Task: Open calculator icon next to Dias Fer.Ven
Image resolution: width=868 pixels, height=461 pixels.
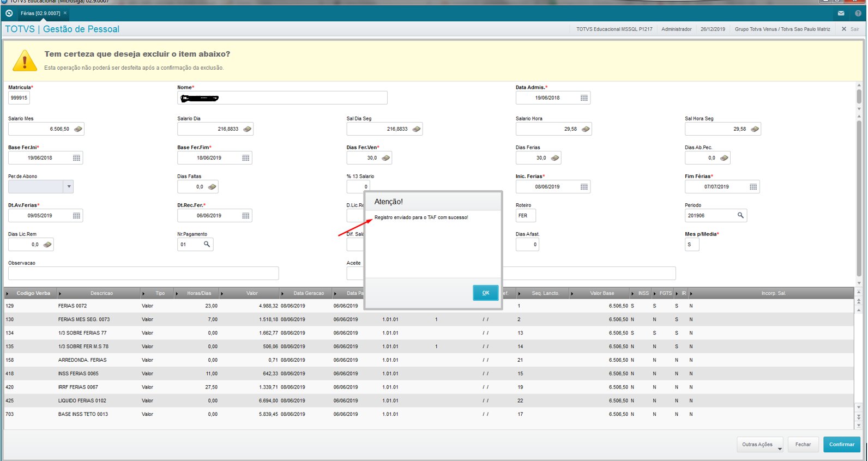Action: (x=385, y=158)
